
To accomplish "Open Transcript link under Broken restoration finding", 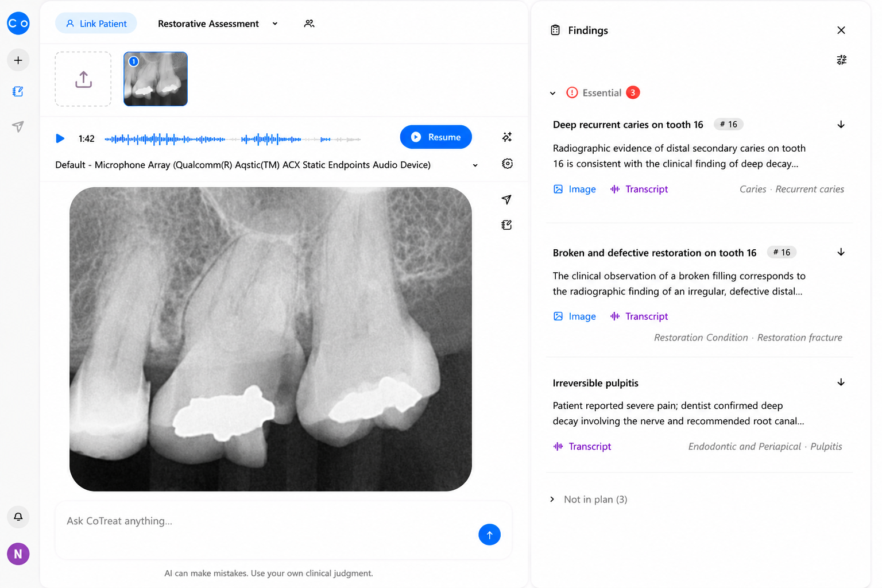I will click(639, 316).
